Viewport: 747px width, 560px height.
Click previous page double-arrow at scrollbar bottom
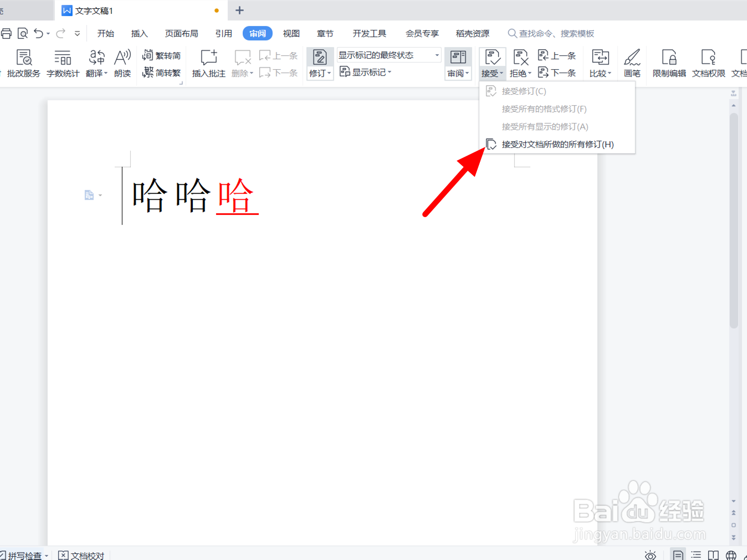pyautogui.click(x=734, y=513)
